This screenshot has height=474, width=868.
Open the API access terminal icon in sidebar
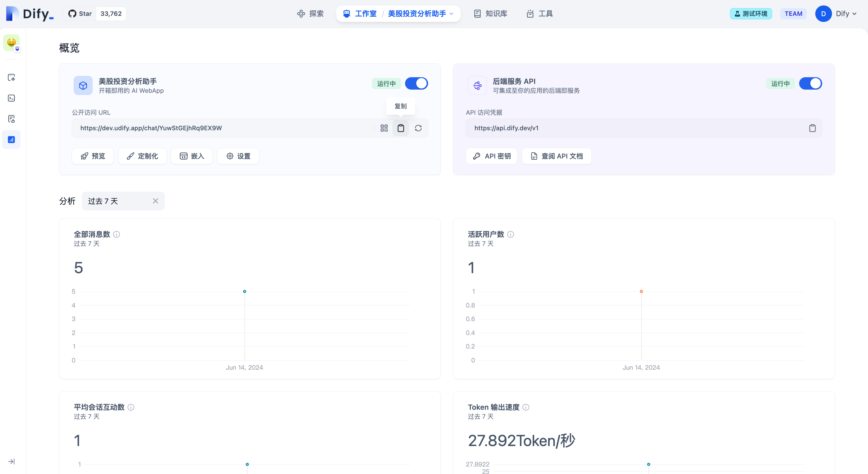(x=12, y=98)
